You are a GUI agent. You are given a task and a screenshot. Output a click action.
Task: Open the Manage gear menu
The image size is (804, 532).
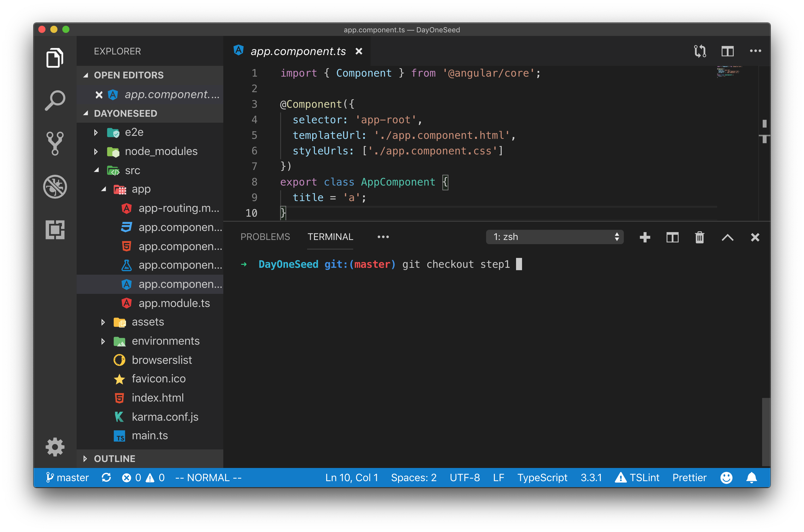[x=55, y=447]
